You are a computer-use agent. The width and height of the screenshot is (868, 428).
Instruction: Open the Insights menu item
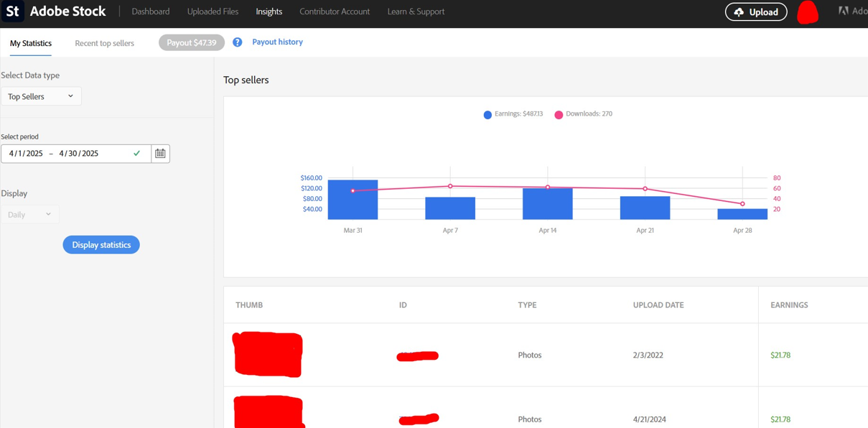point(269,11)
